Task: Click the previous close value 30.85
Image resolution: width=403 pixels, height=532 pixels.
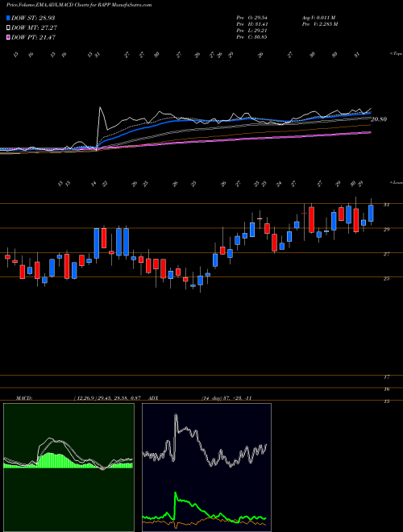Action: tap(260, 37)
